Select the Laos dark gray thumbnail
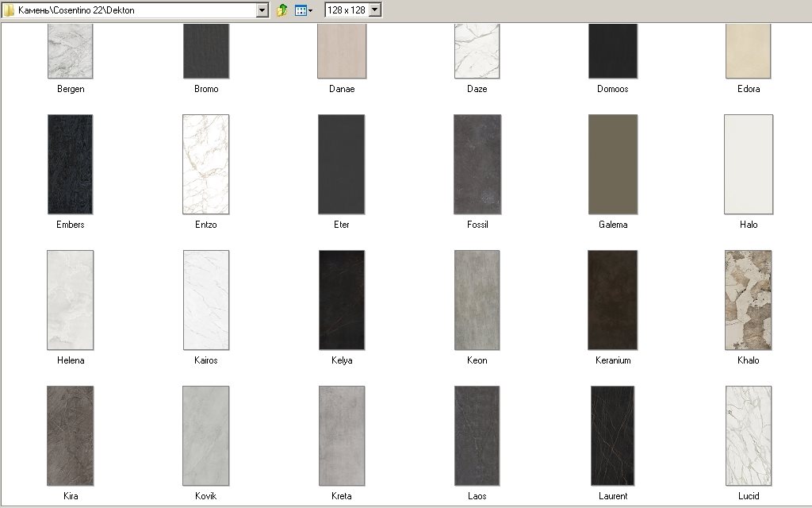 [477, 436]
